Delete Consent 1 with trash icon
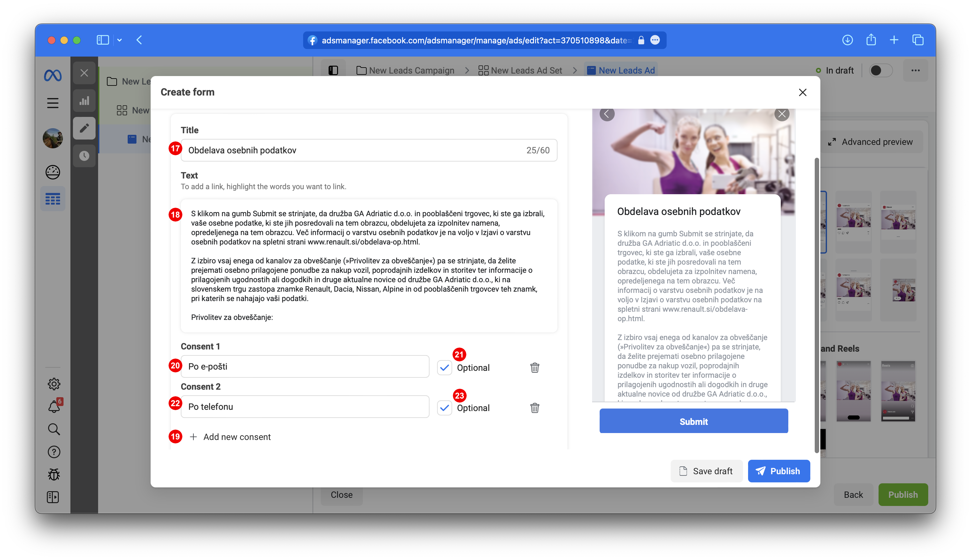971x560 pixels. [535, 368]
